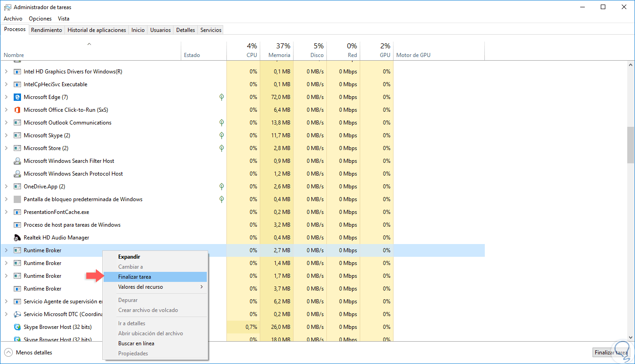Screen dimensions: 635x364
Task: Expand the IntelCpHeciSvc Executable row
Action: [6, 84]
